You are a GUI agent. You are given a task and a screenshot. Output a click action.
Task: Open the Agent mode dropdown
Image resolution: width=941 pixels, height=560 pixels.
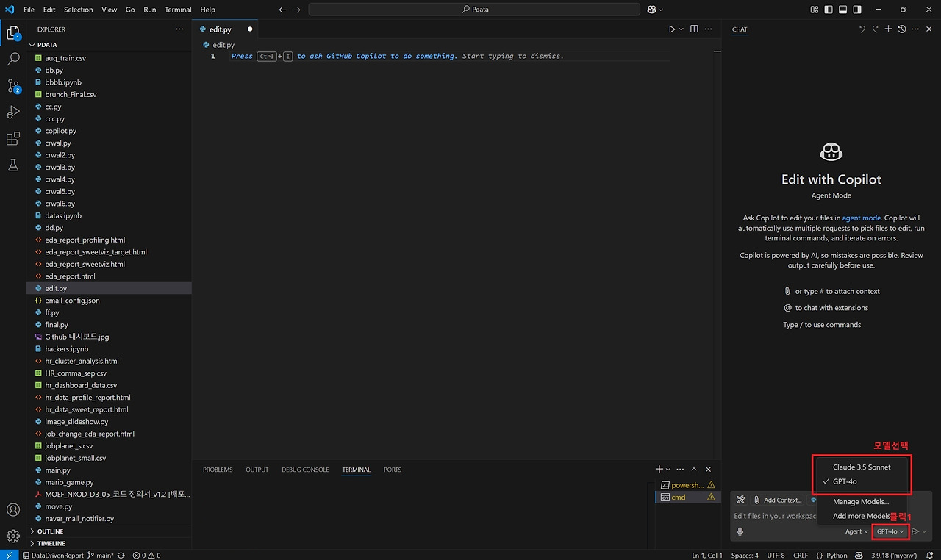tap(855, 531)
